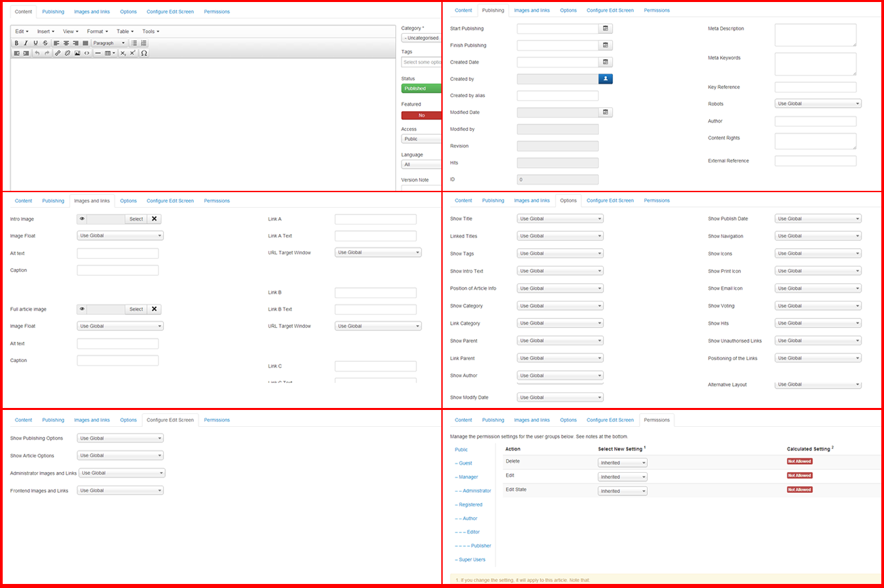
Task: Open the Delete action Inherited dropdown
Action: pyautogui.click(x=622, y=463)
